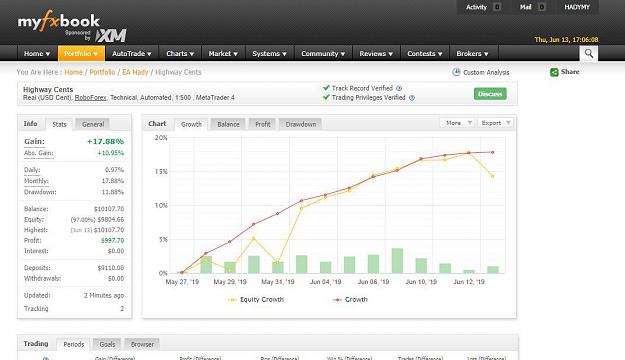Click the myfxbook logo
625x360 pixels.
(x=59, y=21)
